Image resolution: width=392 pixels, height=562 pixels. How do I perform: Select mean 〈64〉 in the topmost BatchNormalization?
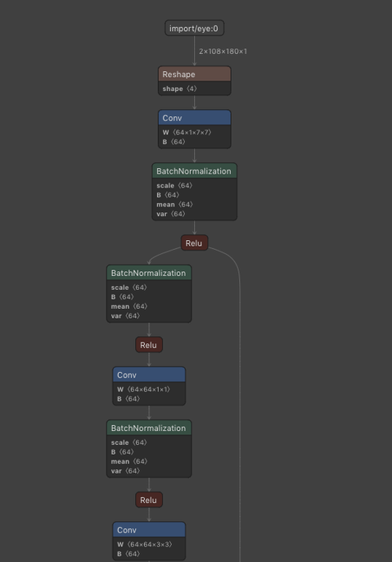tap(174, 204)
